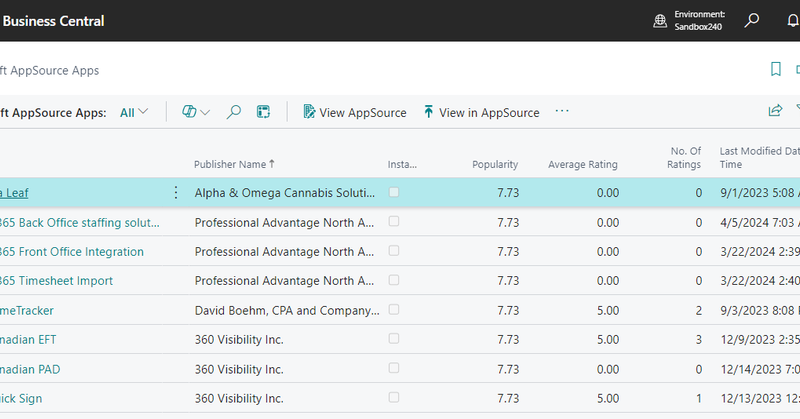Toggle Installed checkbox for Timesheet Import row
Image resolution: width=800 pixels, height=419 pixels.
394,280
